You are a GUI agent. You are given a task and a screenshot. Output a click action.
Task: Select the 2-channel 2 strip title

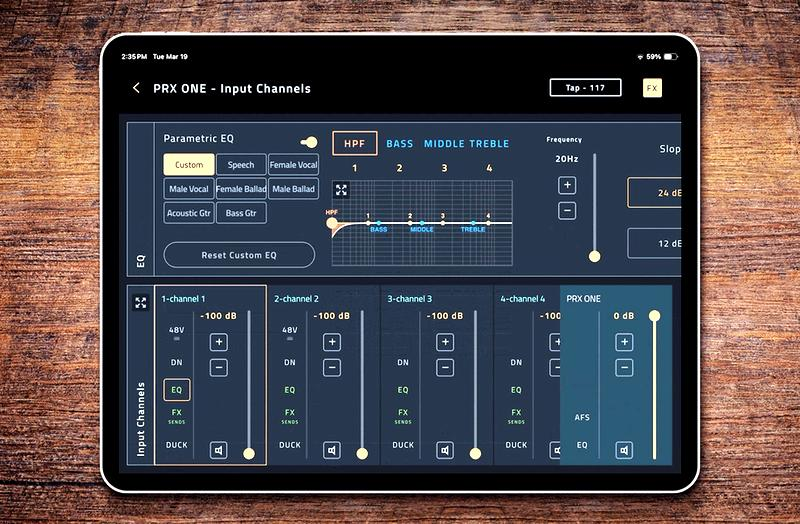[x=296, y=298]
